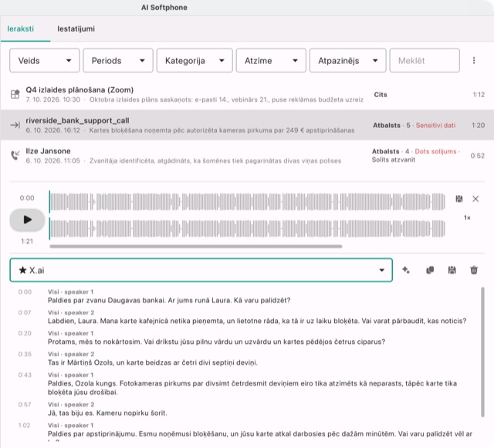Viewport: 494px width, 448px height.
Task: Open the Ieraksti tab
Action: (x=21, y=29)
